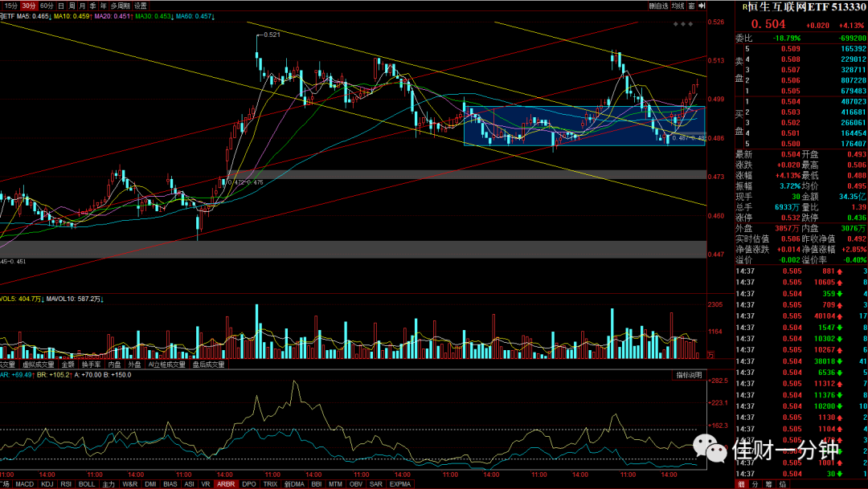Select weekly 周 chart period
The height and width of the screenshot is (489, 868).
(72, 6)
